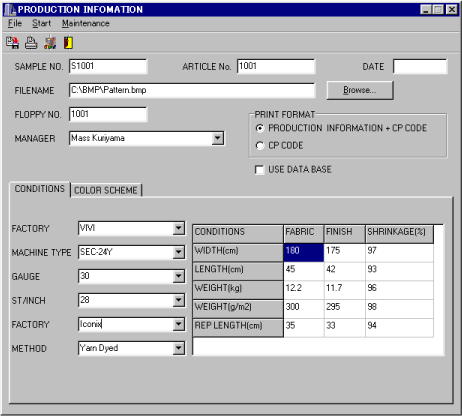
Task: Expand the MACHINE TYPE dropdown arrow
Action: click(179, 252)
